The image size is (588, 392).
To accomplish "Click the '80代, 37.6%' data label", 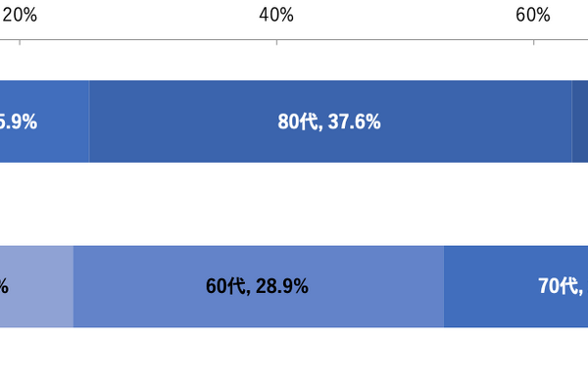I will pos(329,122).
